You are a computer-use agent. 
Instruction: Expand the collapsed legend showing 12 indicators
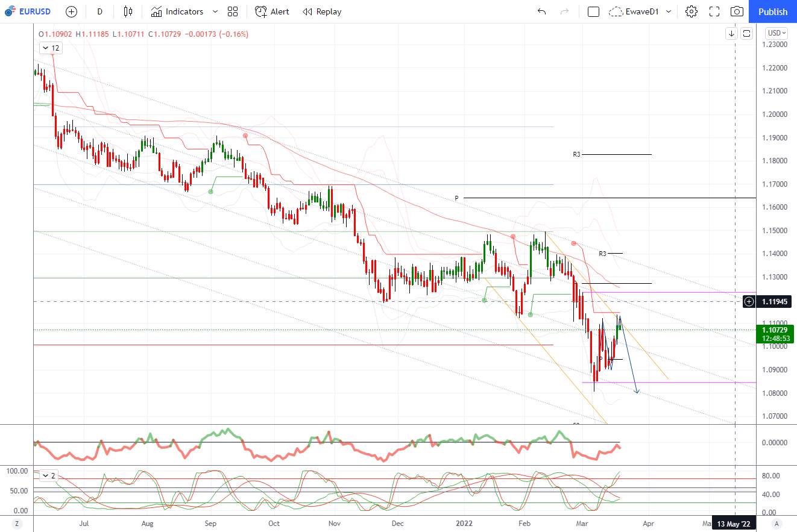point(51,48)
